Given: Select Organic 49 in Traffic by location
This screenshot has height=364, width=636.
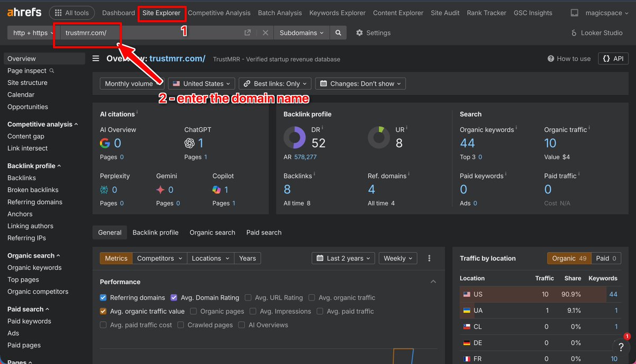Looking at the screenshot, I should click(x=569, y=259).
